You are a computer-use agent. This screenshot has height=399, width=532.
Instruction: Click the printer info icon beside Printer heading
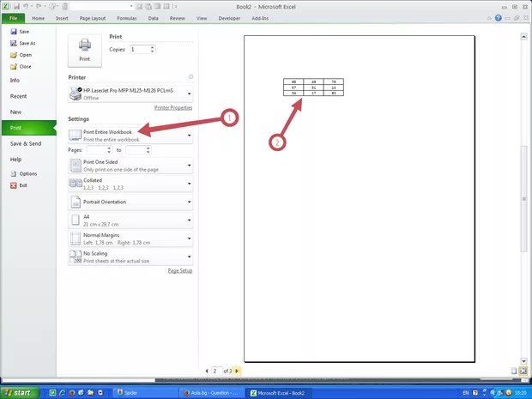(x=190, y=77)
